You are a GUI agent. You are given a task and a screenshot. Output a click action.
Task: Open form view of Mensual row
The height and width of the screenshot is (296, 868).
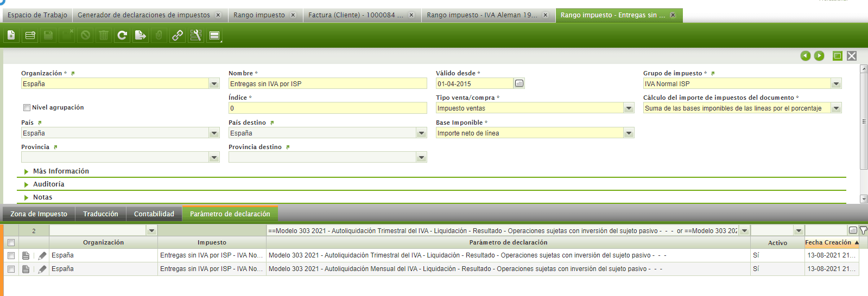click(x=26, y=269)
